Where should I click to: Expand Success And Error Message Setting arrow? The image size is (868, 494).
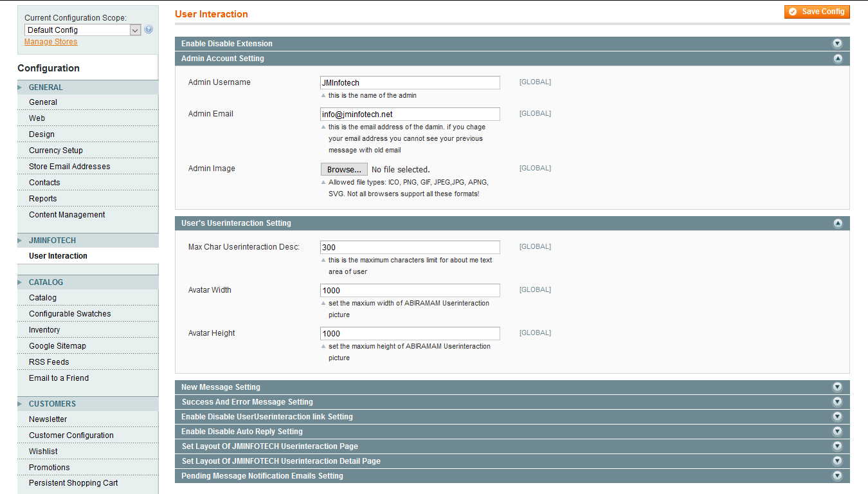point(837,402)
